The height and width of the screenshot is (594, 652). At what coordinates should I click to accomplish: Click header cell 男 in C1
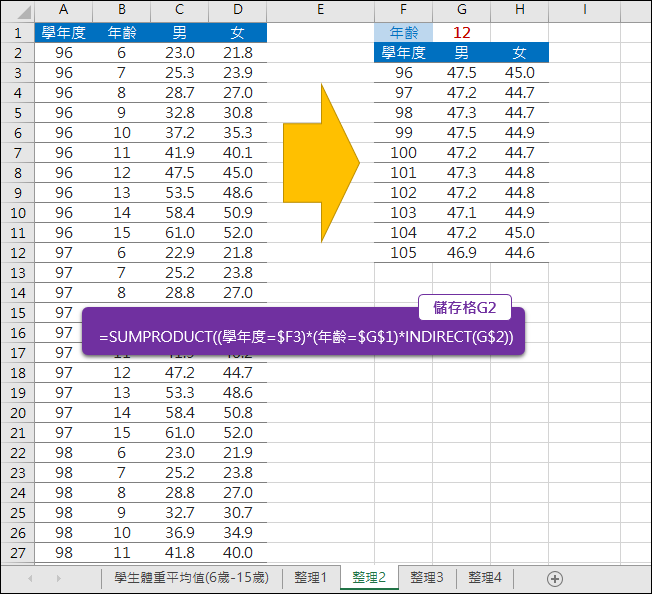179,32
